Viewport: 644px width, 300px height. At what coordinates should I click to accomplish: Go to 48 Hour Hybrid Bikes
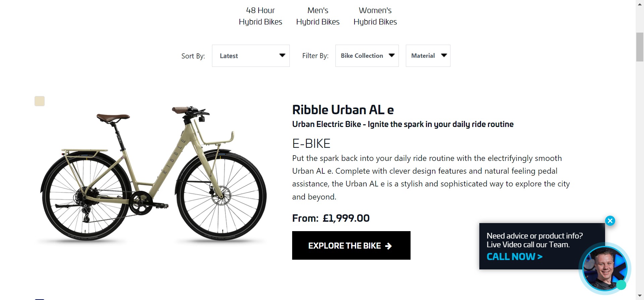point(260,16)
